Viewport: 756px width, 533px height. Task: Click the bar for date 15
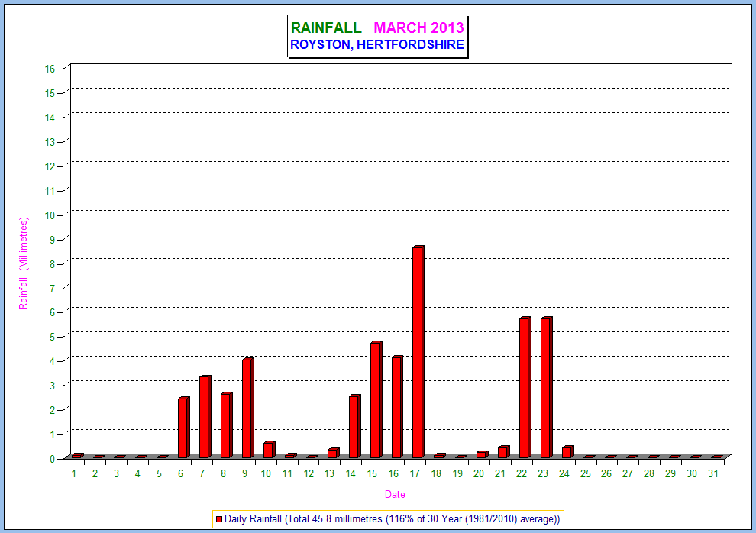point(376,399)
